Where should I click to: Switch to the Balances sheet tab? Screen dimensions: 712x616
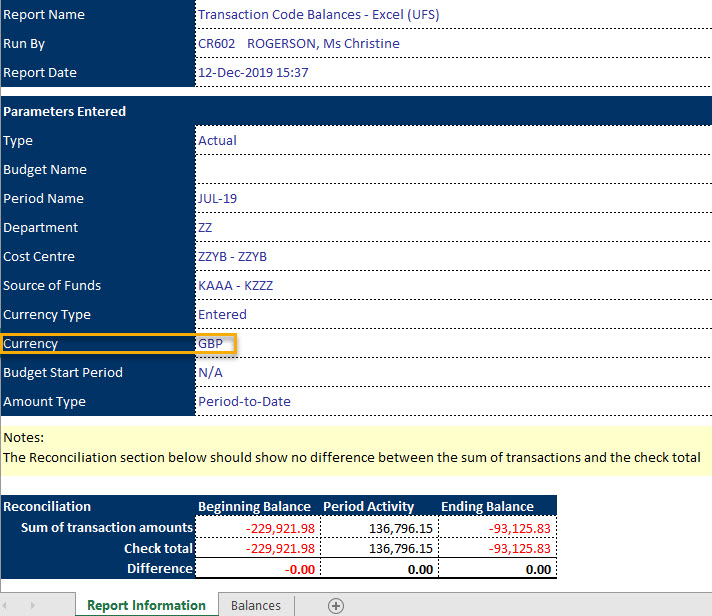[256, 606]
